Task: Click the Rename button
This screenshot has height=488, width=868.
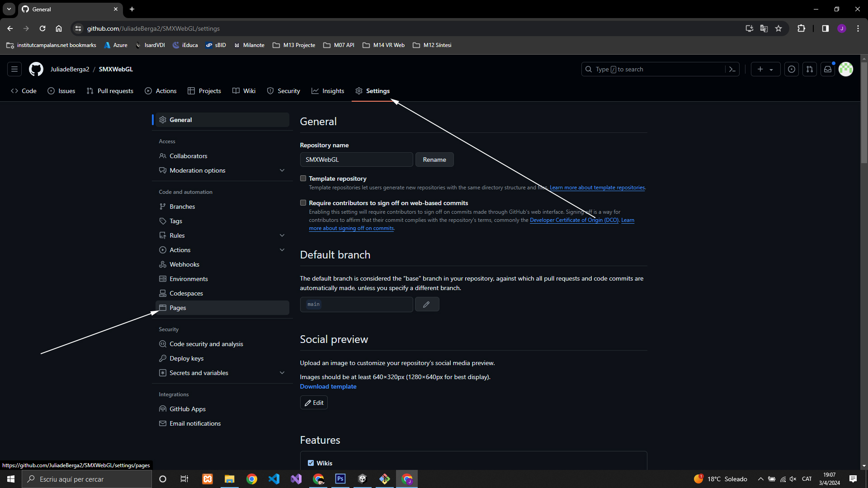Action: pos(434,160)
